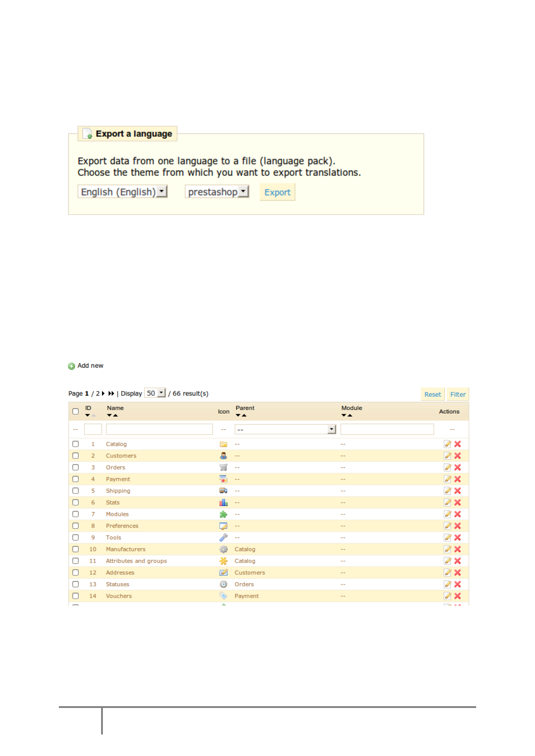Delete the Modules row
This screenshot has height=756, width=535.
click(457, 514)
